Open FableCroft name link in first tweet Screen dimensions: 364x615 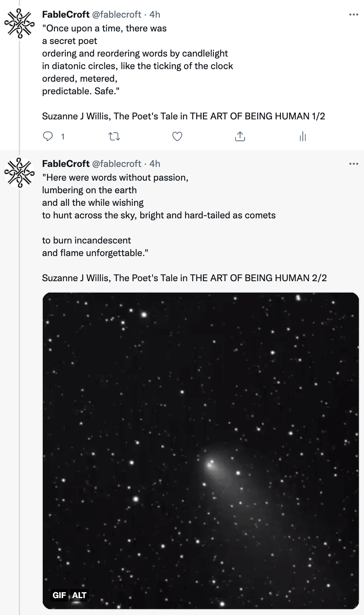click(66, 15)
